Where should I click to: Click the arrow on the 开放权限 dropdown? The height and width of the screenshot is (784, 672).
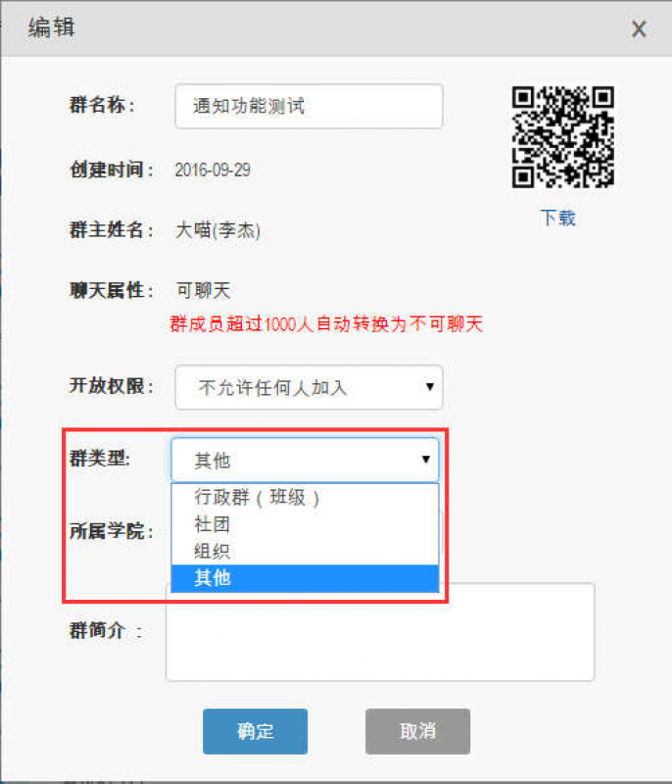pos(430,386)
